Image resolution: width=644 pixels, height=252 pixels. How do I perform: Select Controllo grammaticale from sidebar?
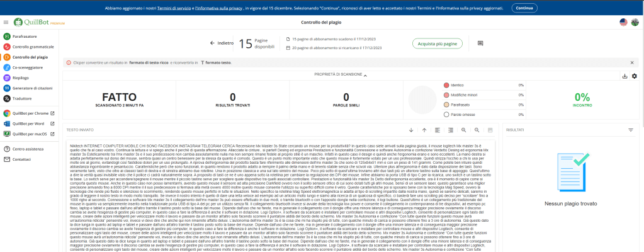[31, 47]
